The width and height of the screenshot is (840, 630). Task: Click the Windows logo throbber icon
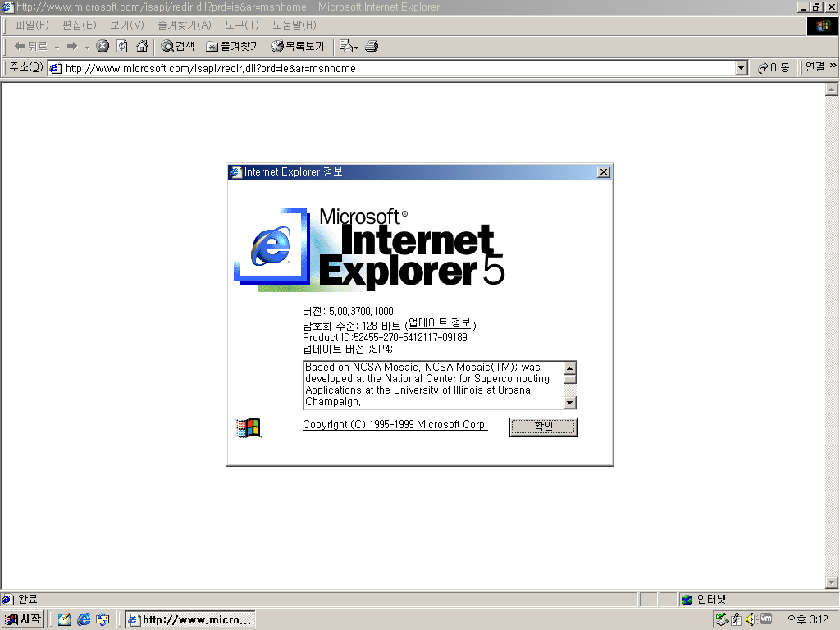point(822,26)
